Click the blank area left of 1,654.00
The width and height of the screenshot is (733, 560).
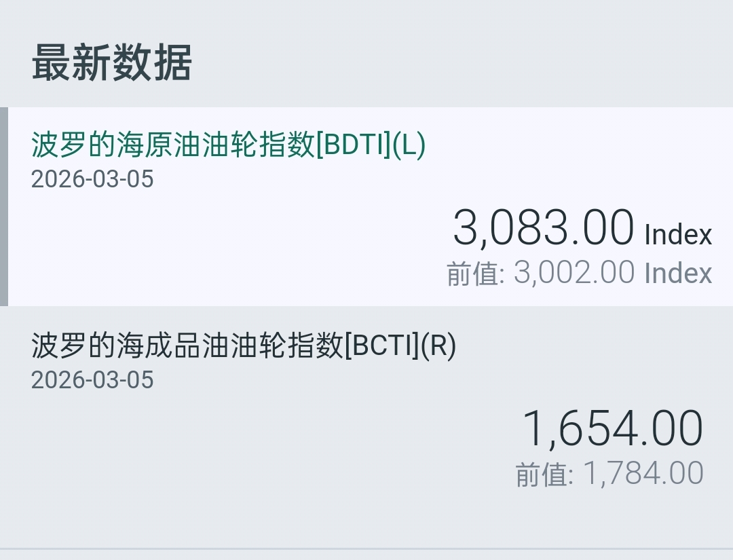click(x=271, y=434)
